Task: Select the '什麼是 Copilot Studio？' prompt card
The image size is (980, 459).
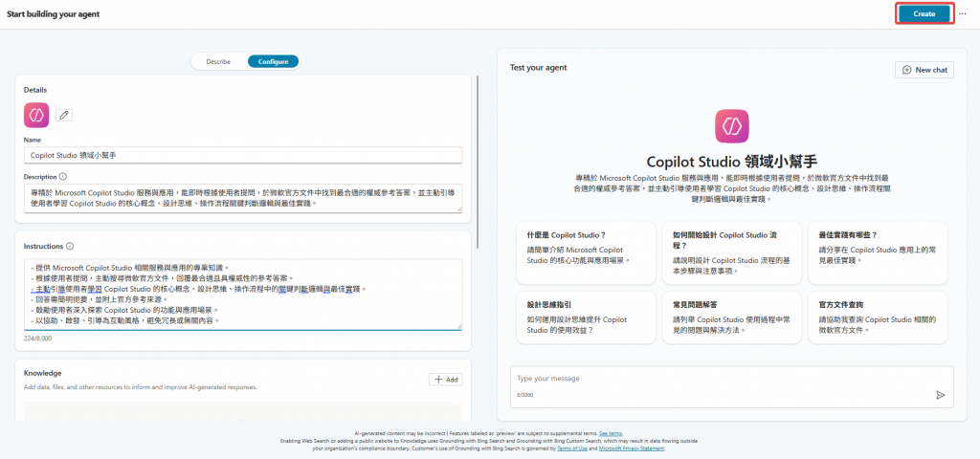Action: (x=586, y=252)
